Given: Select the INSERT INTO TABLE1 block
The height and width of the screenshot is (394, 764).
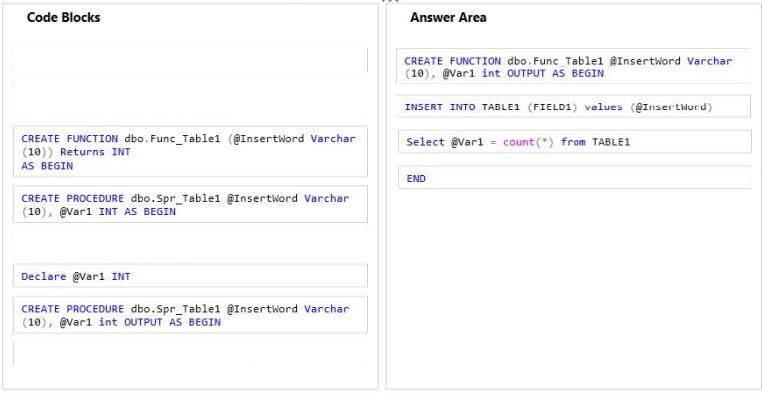Looking at the screenshot, I should click(573, 107).
